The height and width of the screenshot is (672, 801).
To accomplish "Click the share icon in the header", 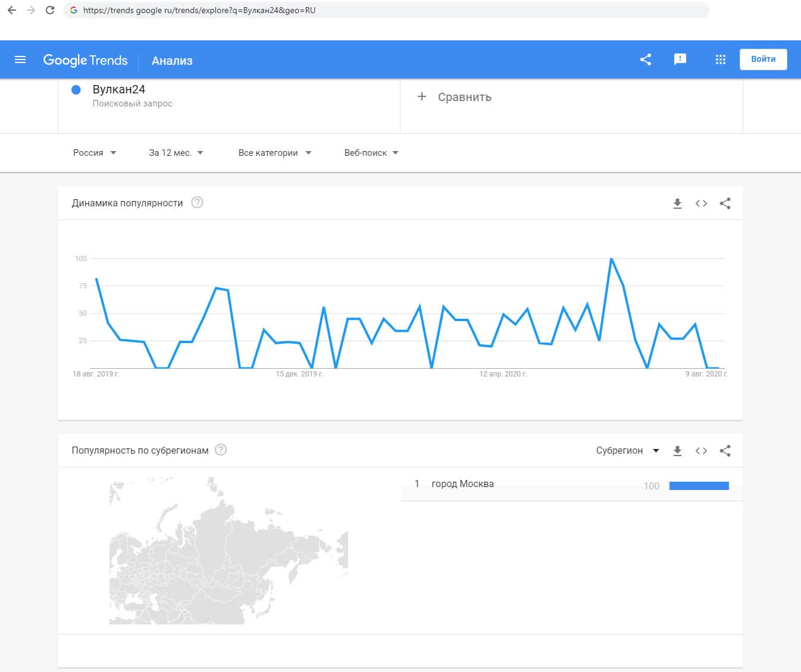I will click(646, 59).
